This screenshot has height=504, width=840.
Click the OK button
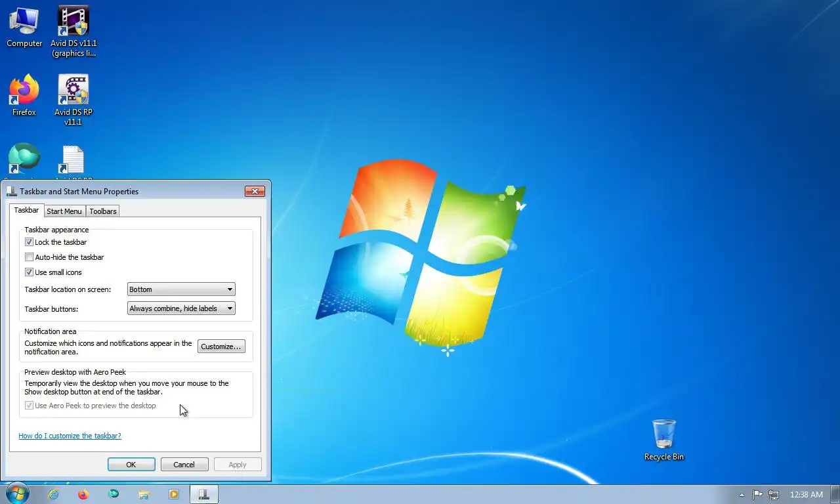(x=131, y=465)
